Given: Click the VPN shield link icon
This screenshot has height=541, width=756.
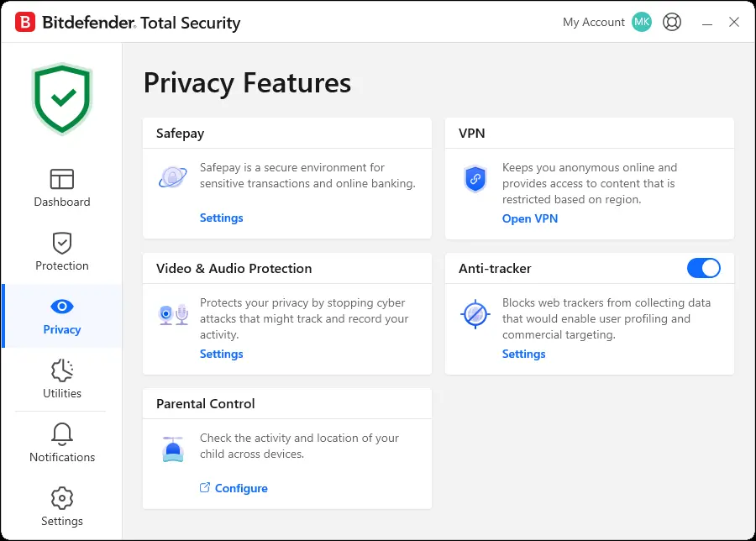Looking at the screenshot, I should pyautogui.click(x=475, y=178).
